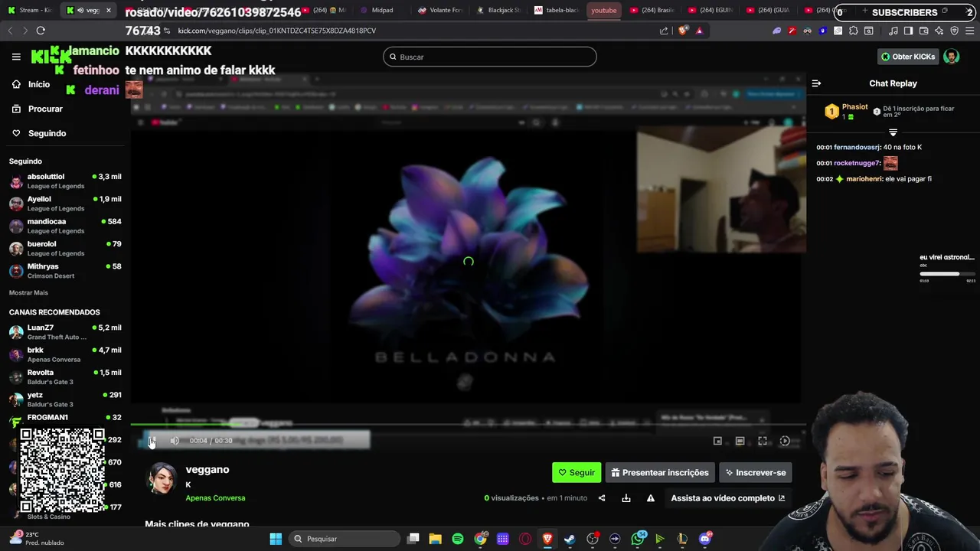Viewport: 980px width, 551px height.
Task: Download the clip
Action: 626,498
